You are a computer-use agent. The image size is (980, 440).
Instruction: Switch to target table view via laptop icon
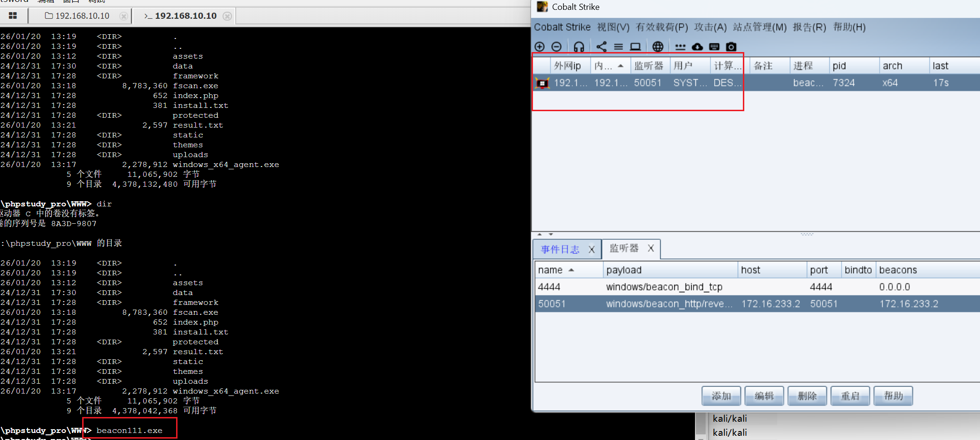point(635,46)
